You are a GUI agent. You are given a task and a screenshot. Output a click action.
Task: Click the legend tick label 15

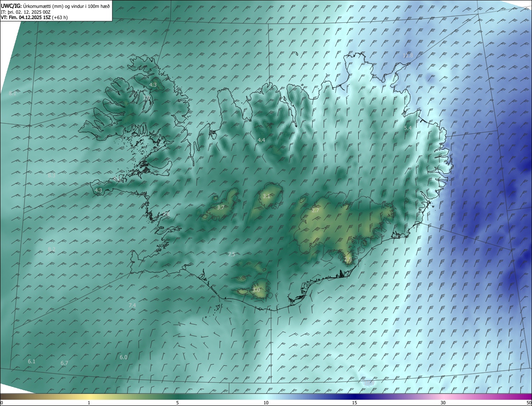(x=355, y=403)
